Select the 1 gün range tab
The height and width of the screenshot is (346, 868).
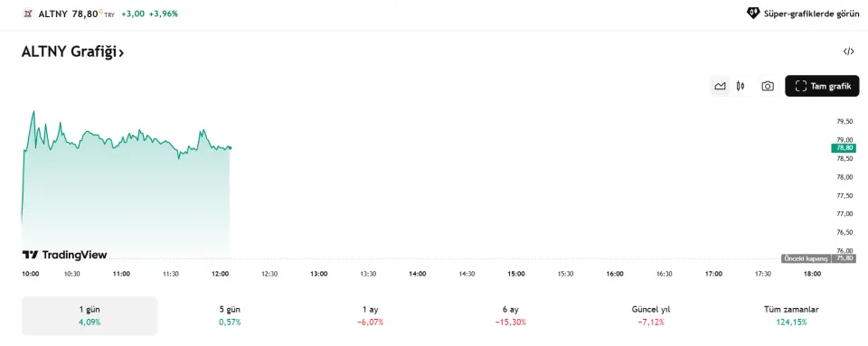[x=90, y=315]
